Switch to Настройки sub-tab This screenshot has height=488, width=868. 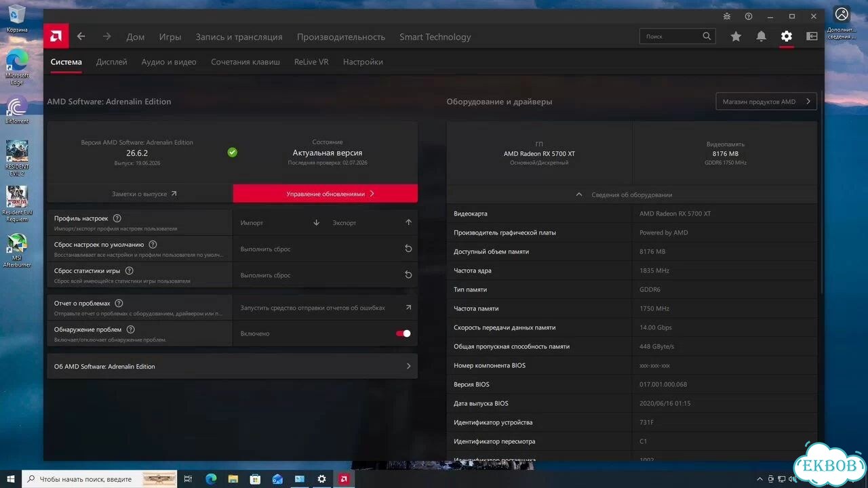[x=363, y=62]
